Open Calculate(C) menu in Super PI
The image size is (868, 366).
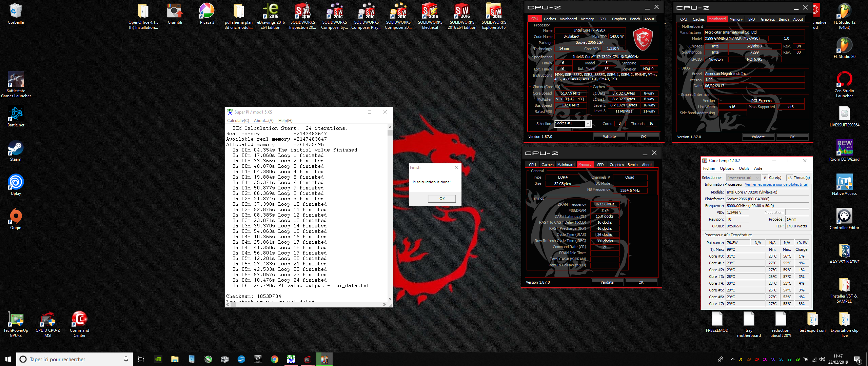pyautogui.click(x=238, y=121)
